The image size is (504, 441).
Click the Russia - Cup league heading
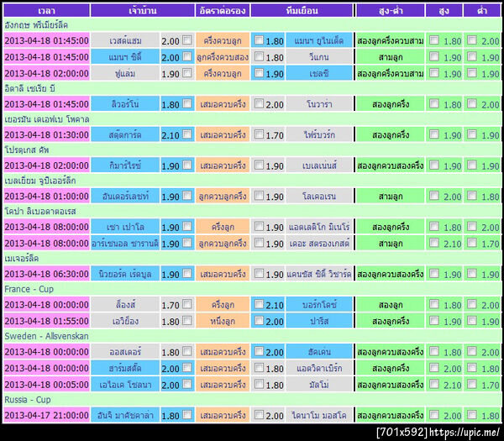[x=28, y=400]
